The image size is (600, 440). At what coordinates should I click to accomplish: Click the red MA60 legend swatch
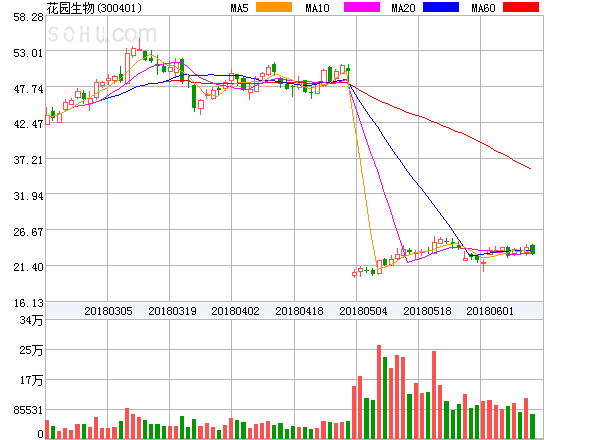521,7
